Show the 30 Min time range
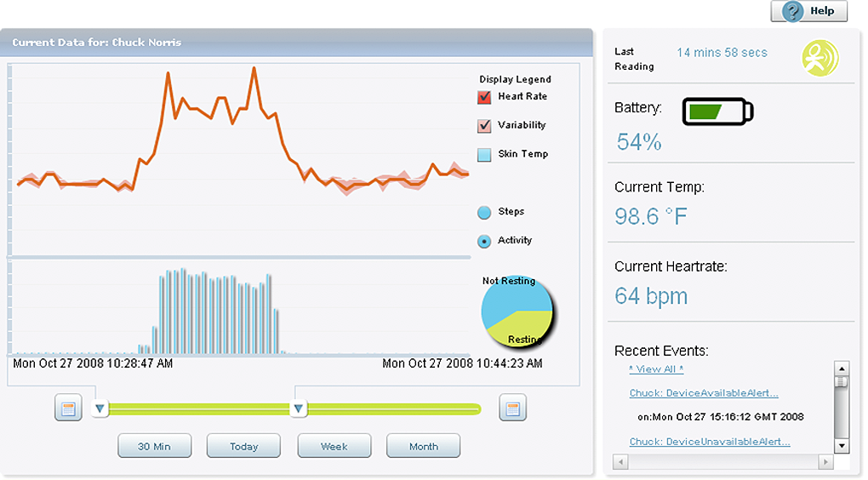868x480 pixels. [x=154, y=446]
